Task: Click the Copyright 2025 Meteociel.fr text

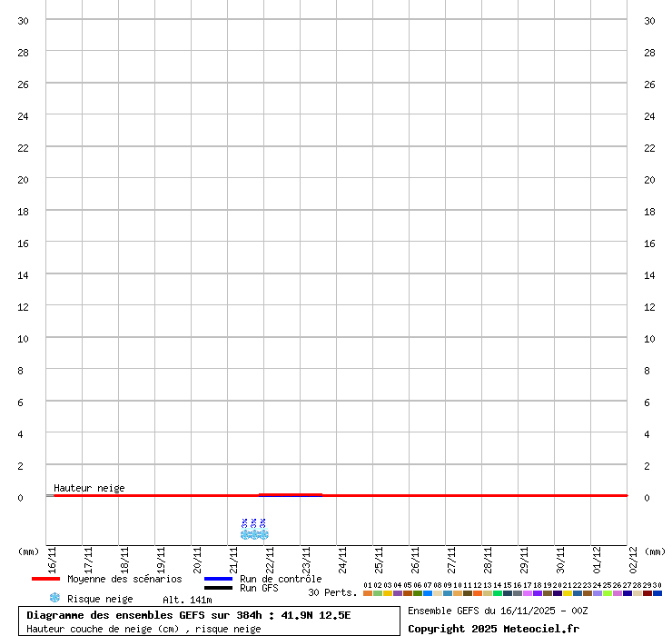Action: (493, 629)
